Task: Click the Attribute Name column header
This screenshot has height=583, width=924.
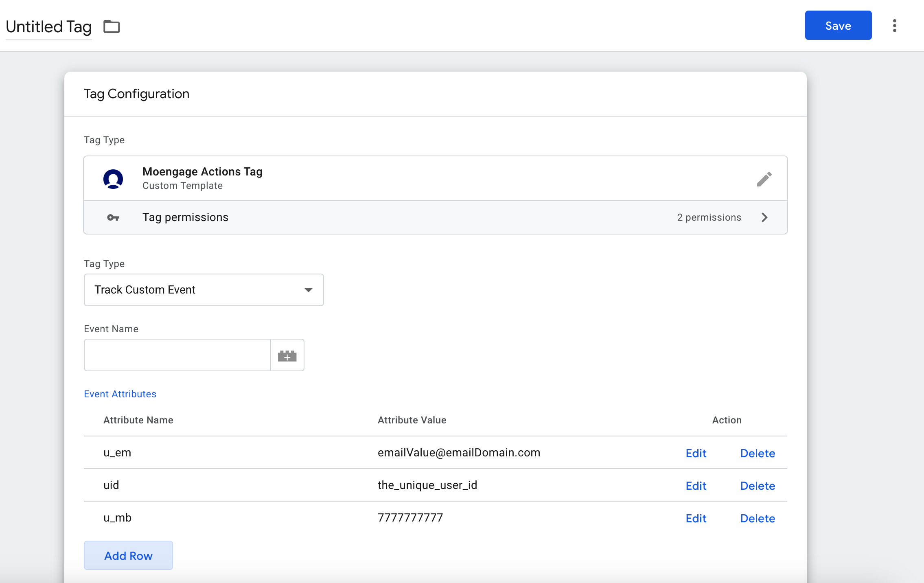Action: point(138,420)
